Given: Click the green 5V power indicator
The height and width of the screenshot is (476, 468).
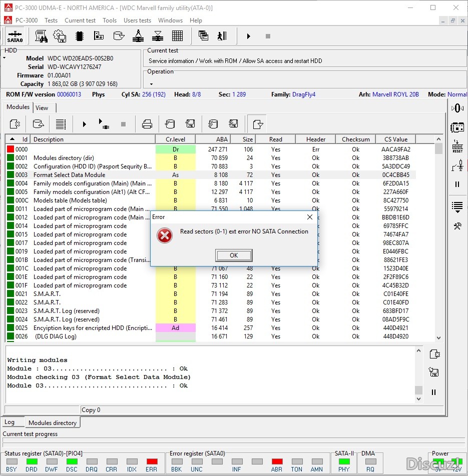Looking at the screenshot, I should [x=438, y=461].
